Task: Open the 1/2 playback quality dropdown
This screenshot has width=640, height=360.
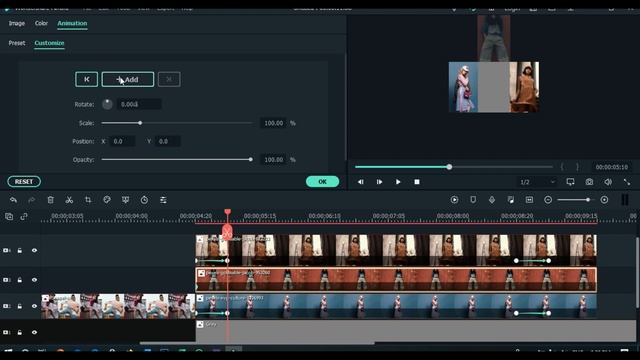Action: tap(537, 182)
